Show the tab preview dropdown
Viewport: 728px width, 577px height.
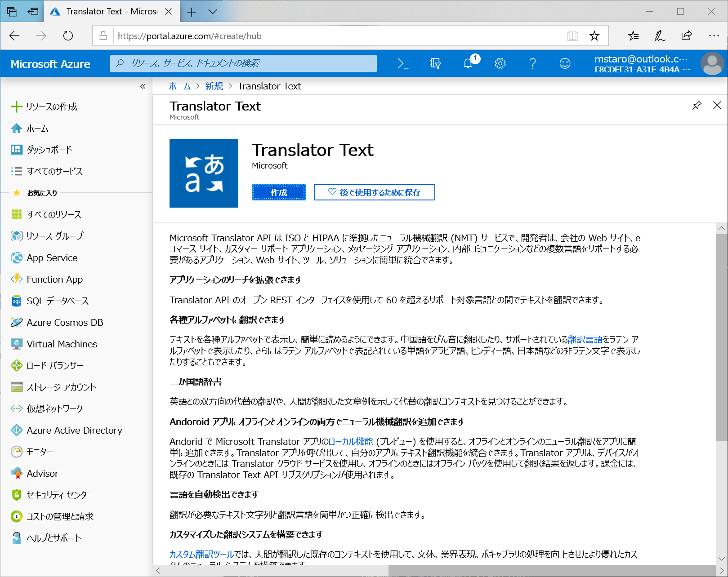point(213,12)
